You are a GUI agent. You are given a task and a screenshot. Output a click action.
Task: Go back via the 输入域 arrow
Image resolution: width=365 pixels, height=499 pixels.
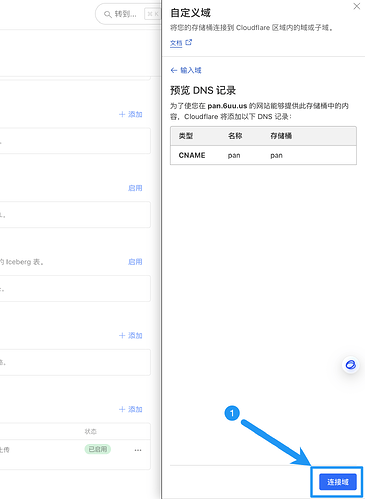tap(174, 70)
